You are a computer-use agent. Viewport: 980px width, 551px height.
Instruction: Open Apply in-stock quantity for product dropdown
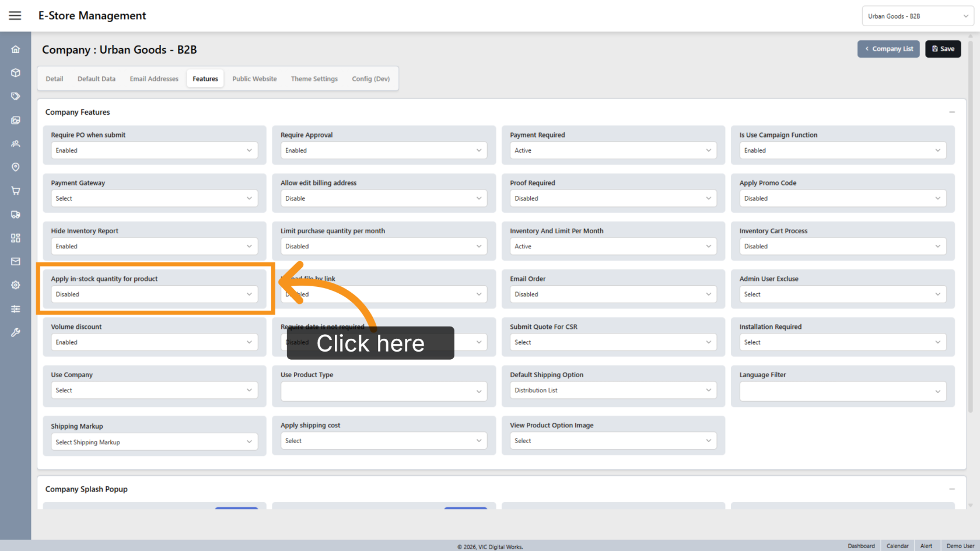coord(155,294)
